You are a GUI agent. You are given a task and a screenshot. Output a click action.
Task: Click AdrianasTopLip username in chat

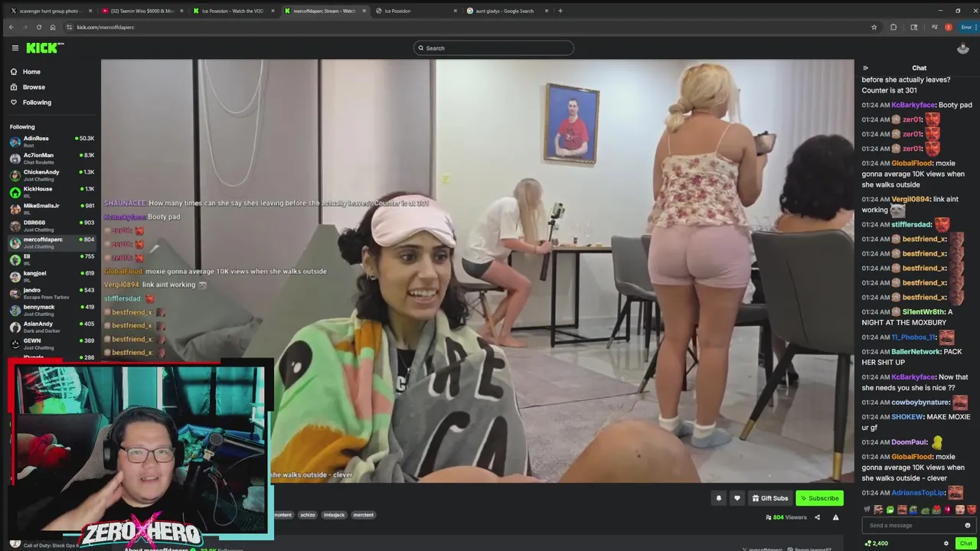[918, 493]
